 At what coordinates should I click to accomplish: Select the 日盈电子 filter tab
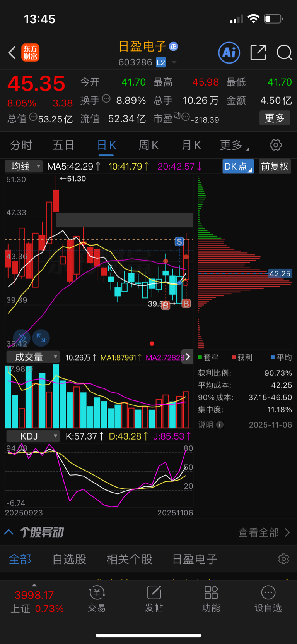195,559
